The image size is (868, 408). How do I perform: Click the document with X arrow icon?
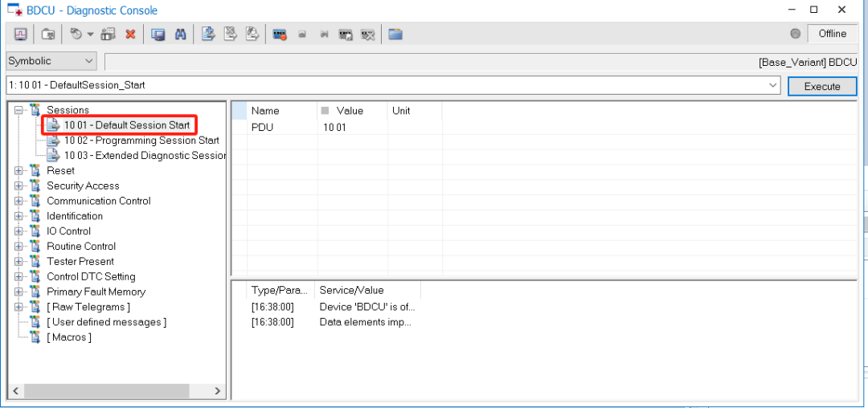(231, 34)
